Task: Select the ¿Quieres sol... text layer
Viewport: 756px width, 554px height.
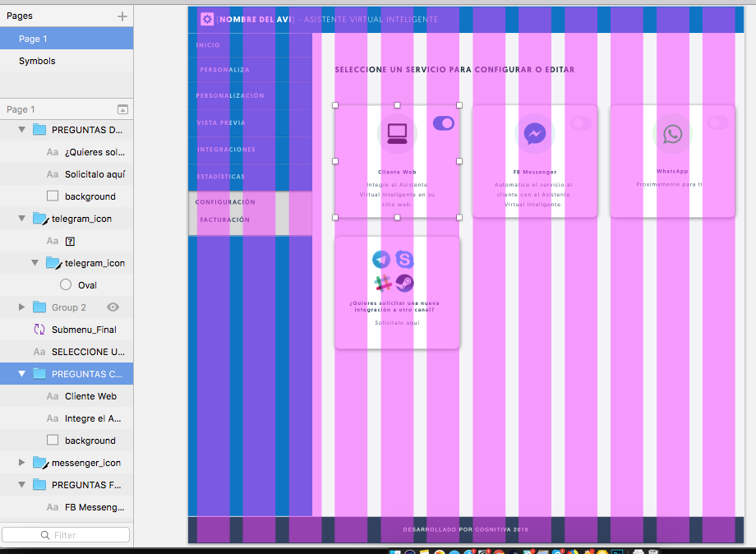Action: click(x=67, y=152)
